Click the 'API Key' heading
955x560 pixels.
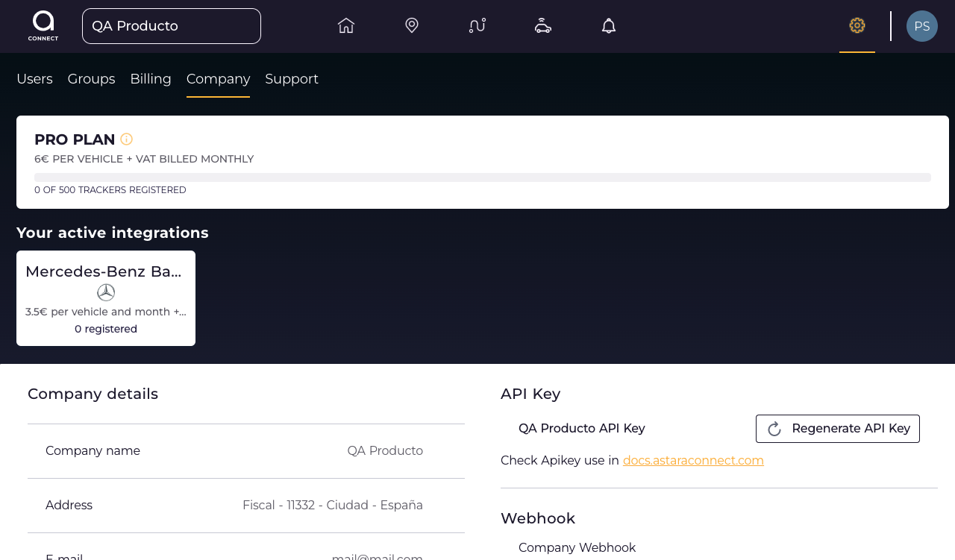tap(530, 394)
